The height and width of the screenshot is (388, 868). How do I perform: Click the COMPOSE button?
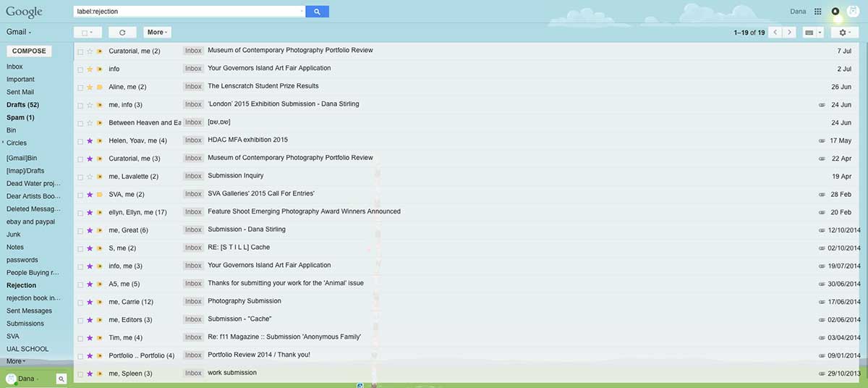pyautogui.click(x=29, y=51)
